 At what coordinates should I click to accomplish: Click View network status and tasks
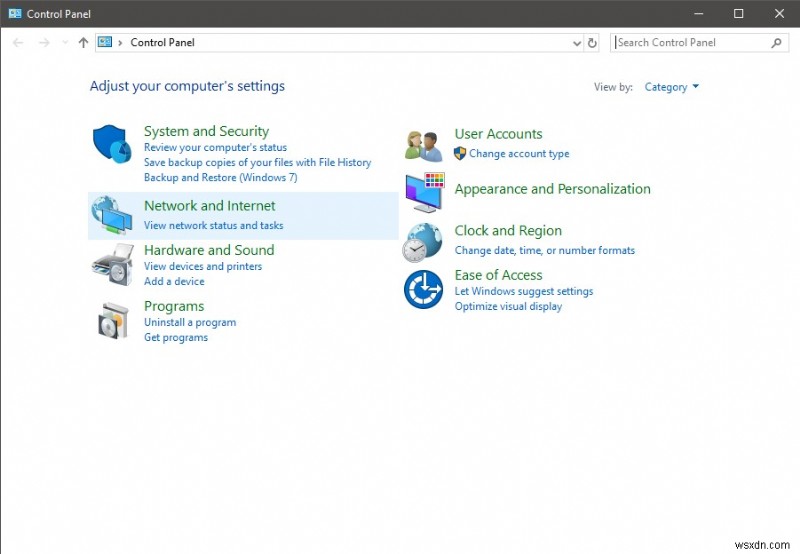(213, 226)
